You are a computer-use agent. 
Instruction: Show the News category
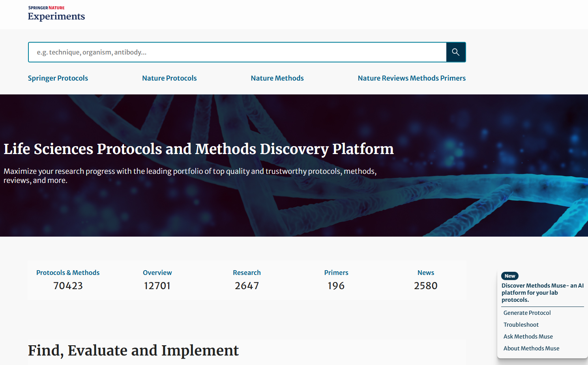point(425,273)
